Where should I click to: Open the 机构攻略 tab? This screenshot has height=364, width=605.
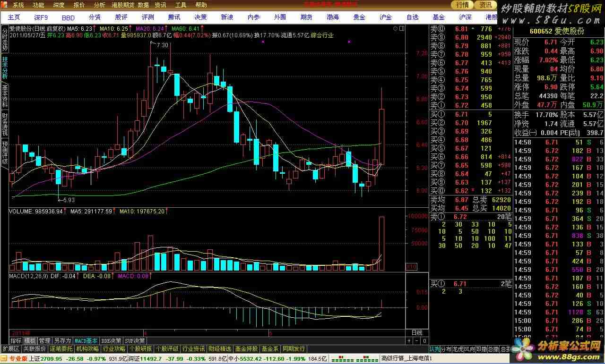coord(88,349)
